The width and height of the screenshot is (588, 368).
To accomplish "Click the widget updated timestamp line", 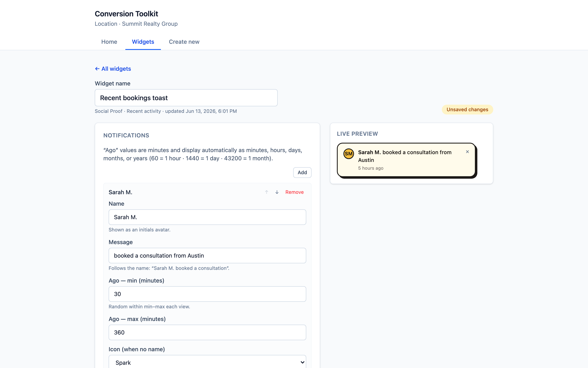I will click(x=166, y=111).
